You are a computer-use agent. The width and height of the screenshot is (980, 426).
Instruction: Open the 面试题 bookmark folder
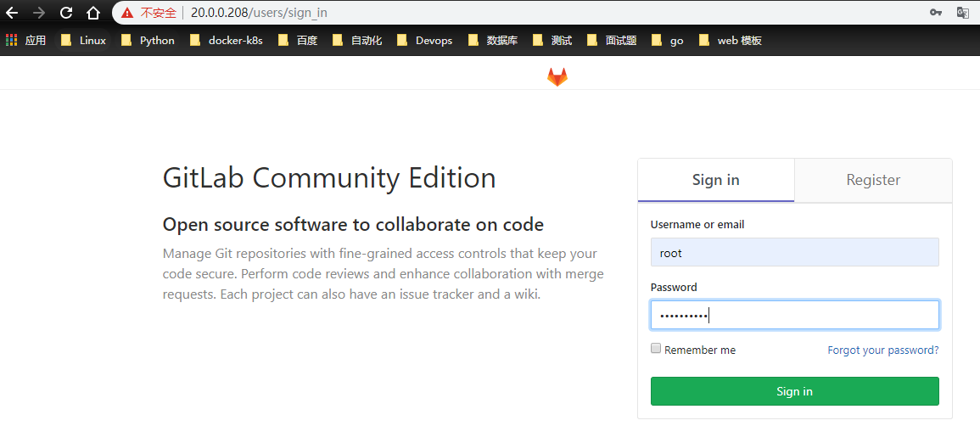coord(613,41)
